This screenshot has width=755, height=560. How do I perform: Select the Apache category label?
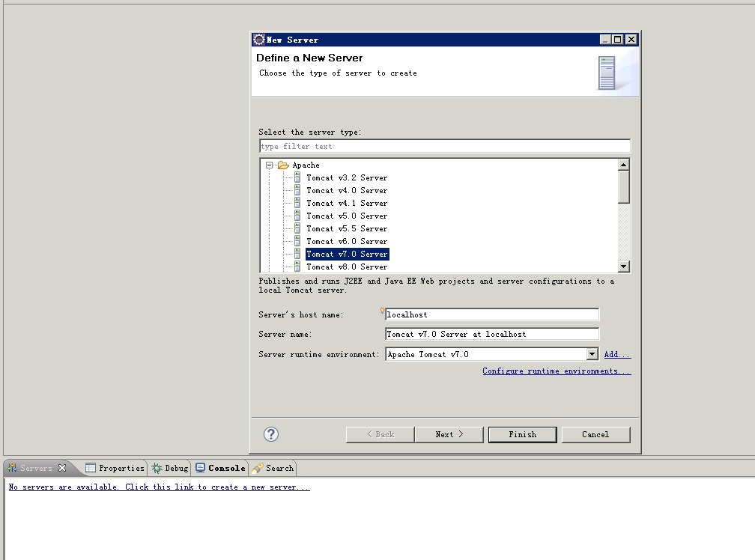click(306, 165)
